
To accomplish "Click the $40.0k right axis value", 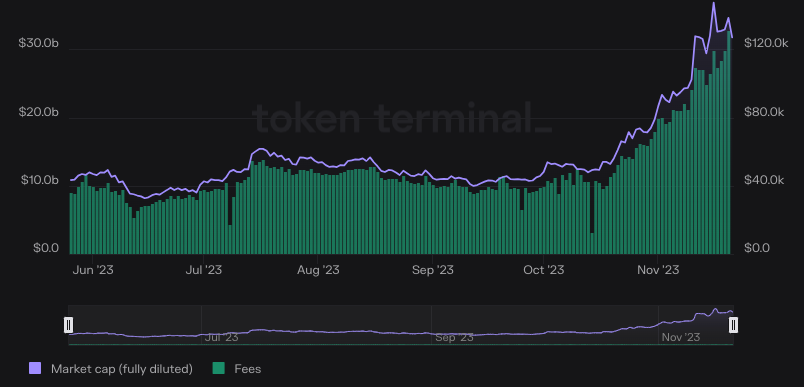I will (764, 180).
